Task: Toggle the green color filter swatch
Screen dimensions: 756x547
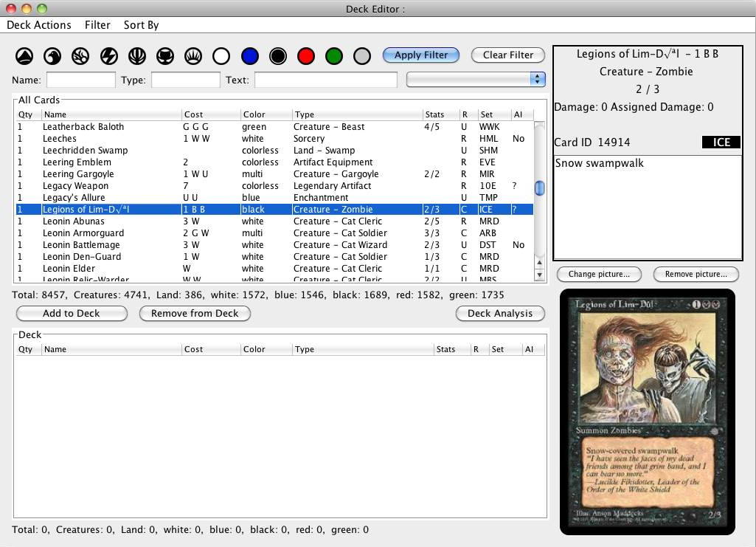Action: tap(333, 56)
